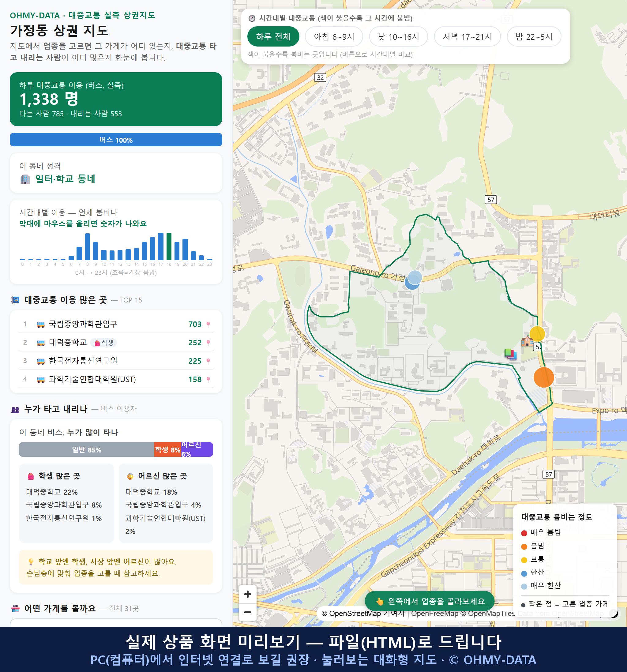
Task: Choose the 저녁 17~21시 time filter
Action: click(x=467, y=36)
